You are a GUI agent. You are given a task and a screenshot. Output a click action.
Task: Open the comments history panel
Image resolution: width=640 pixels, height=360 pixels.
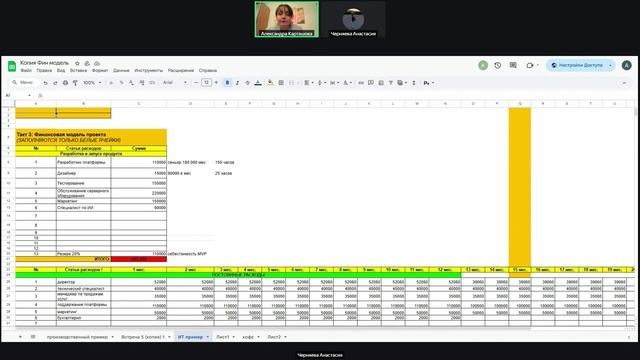click(x=513, y=65)
